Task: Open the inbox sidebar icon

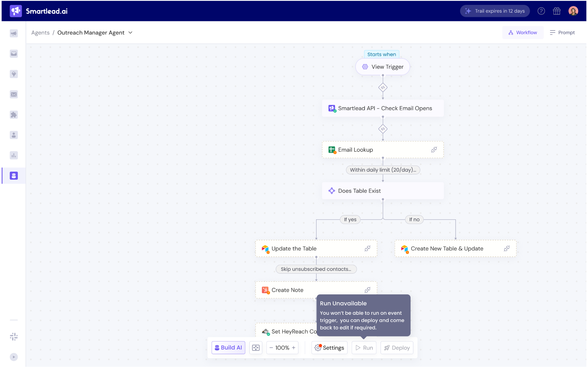Action: click(x=14, y=54)
